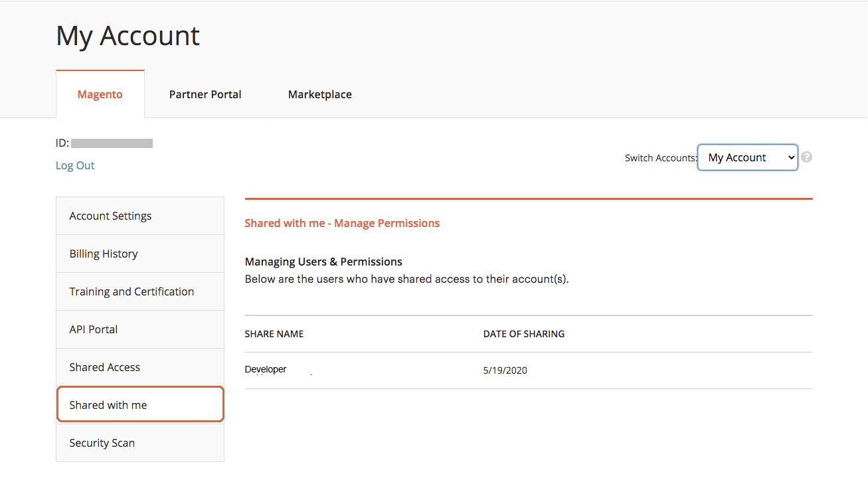Open the Marketplace tab
The height and width of the screenshot is (482, 868).
coord(319,94)
